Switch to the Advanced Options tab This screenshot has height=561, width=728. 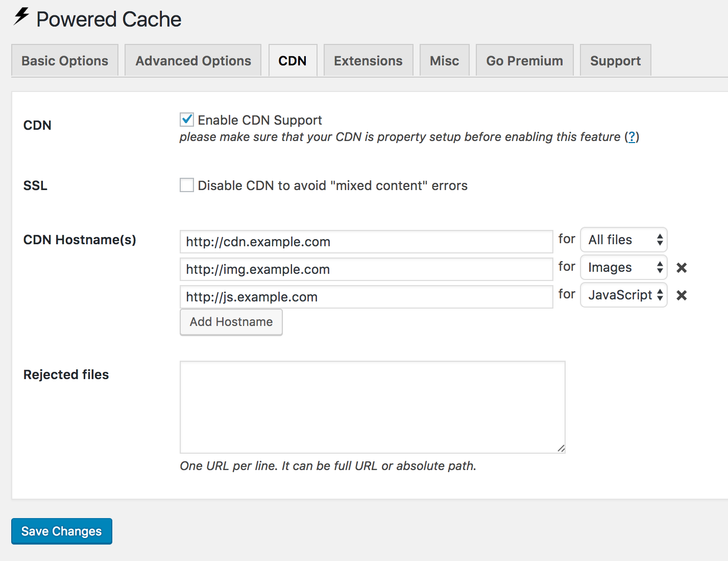(x=192, y=60)
